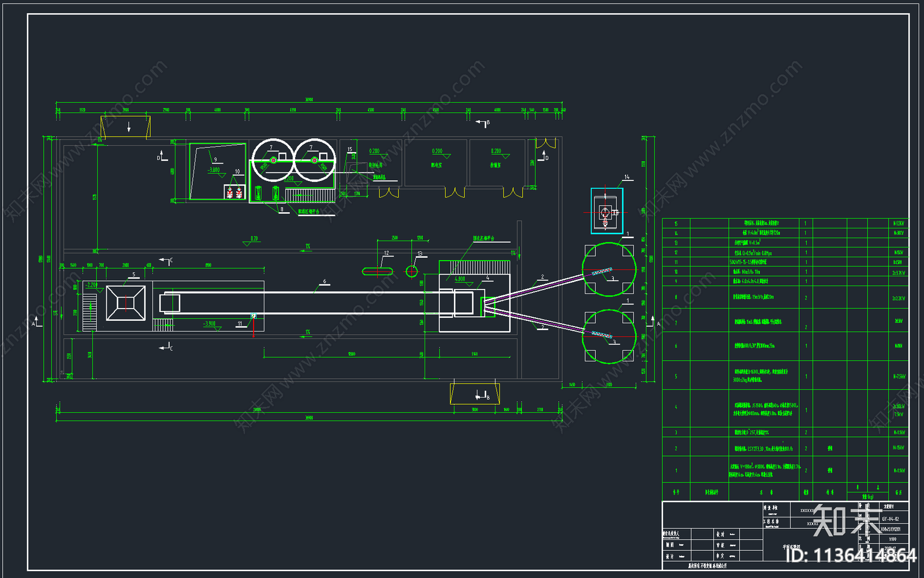Click the oblong symbol below callout 12
The height and width of the screenshot is (578, 924).
(x=377, y=271)
